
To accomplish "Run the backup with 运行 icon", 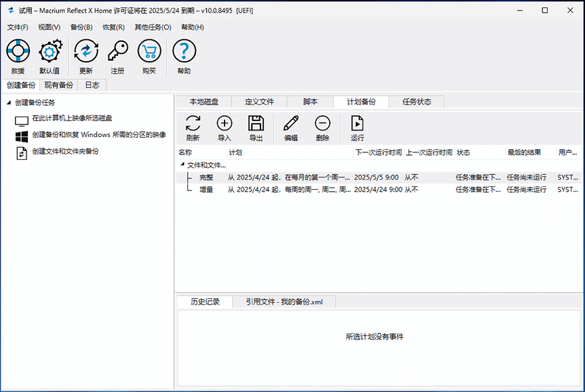I will click(358, 123).
